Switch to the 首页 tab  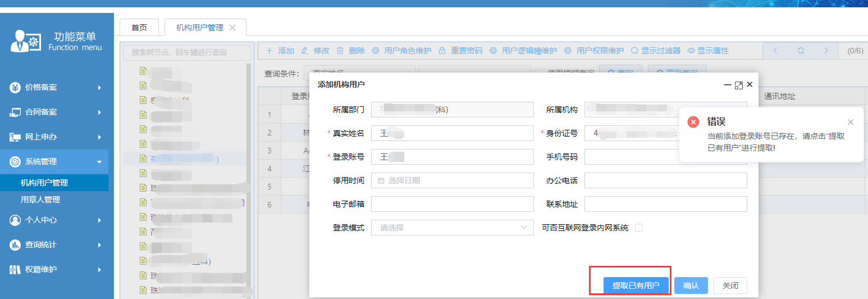click(x=139, y=28)
